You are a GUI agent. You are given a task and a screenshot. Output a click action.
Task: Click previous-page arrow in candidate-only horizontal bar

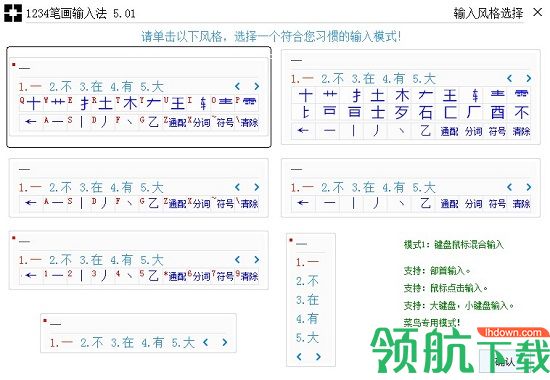coord(206,342)
